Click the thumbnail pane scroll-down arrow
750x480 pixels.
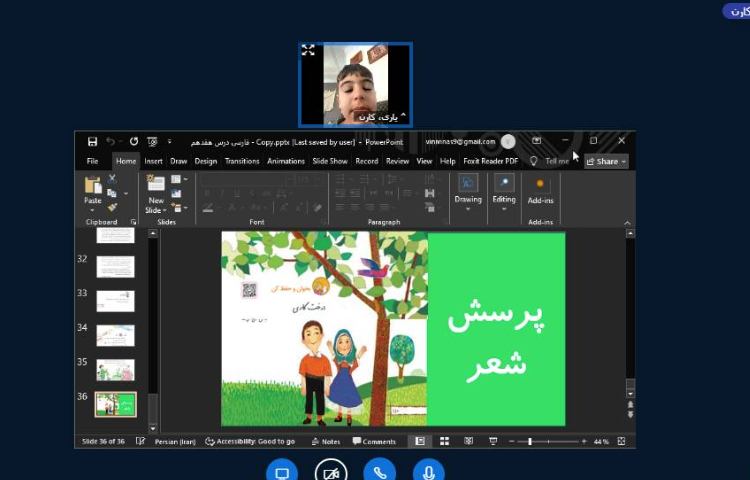pos(153,427)
